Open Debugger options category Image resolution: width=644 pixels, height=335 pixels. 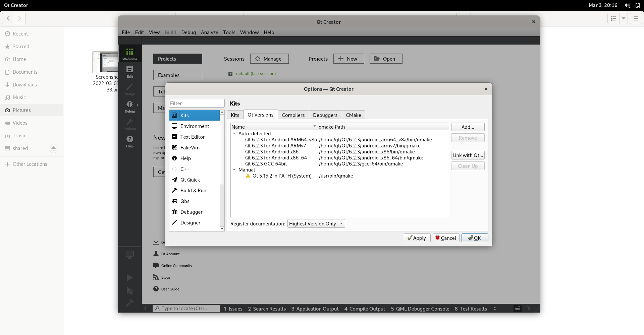[195, 212]
